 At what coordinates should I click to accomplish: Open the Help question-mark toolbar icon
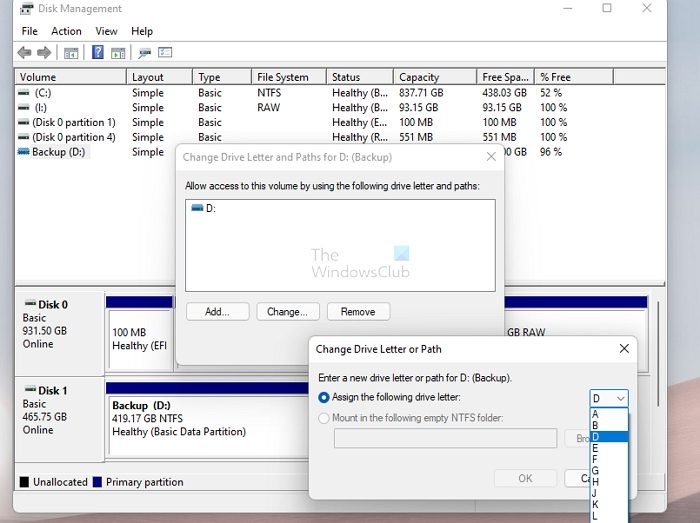[98, 52]
